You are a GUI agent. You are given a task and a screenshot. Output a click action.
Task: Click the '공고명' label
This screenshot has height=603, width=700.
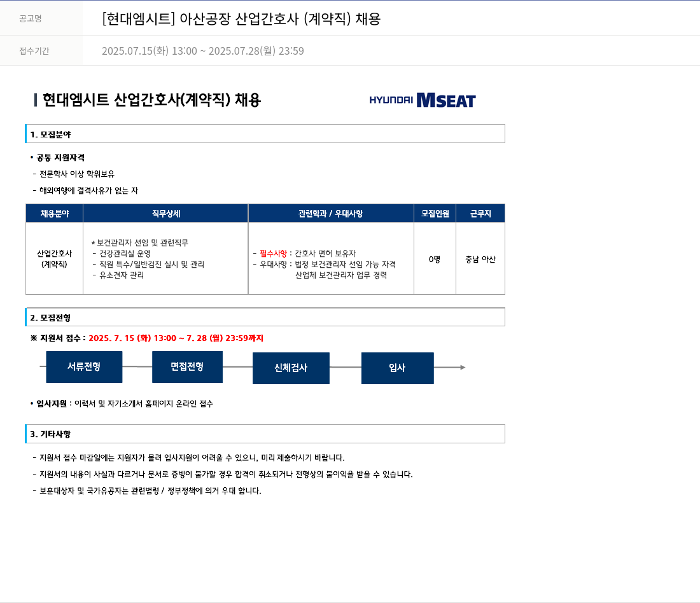click(x=31, y=18)
